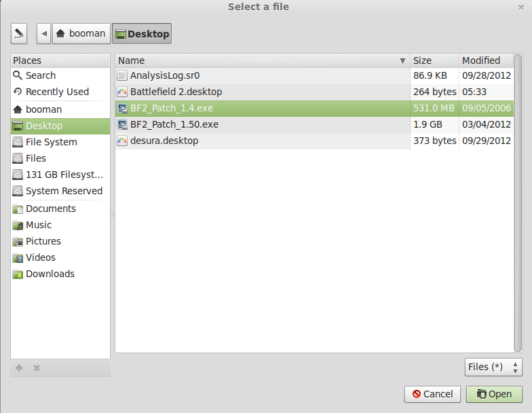532x413 pixels.
Task: Click the 05:33 modified time cell
Action: [474, 92]
